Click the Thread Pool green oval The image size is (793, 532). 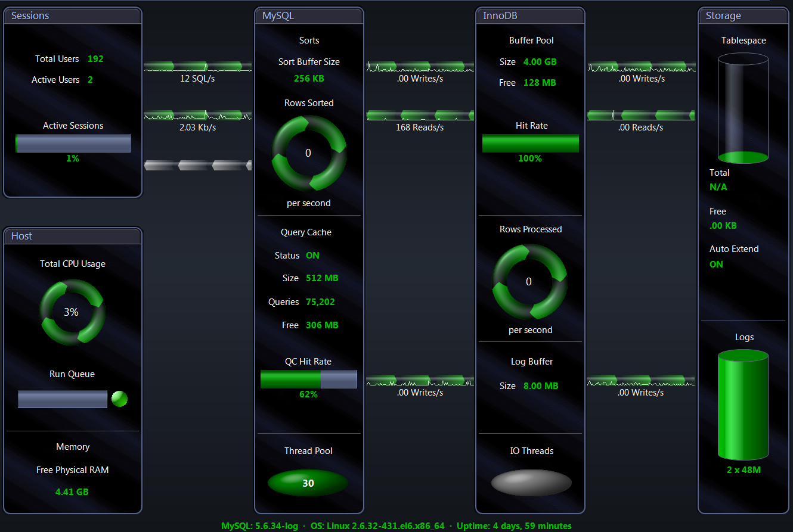click(x=308, y=483)
